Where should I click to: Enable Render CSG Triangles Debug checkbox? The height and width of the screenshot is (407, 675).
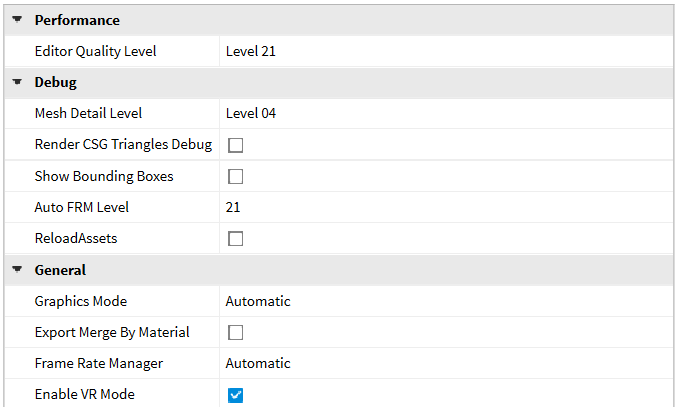(236, 145)
